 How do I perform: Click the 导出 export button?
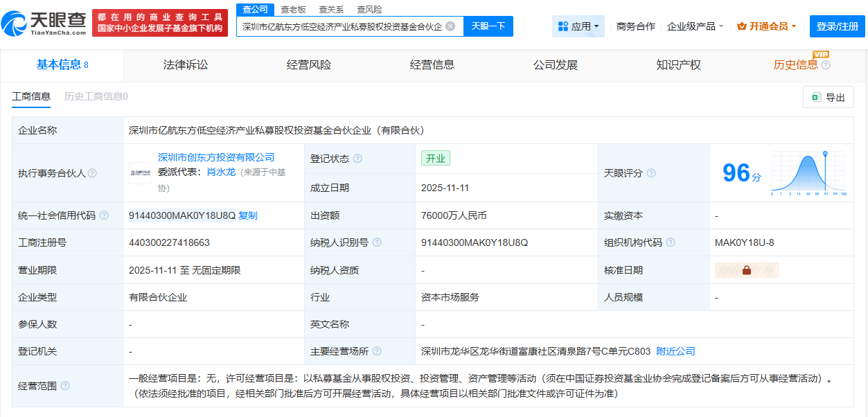(x=828, y=98)
